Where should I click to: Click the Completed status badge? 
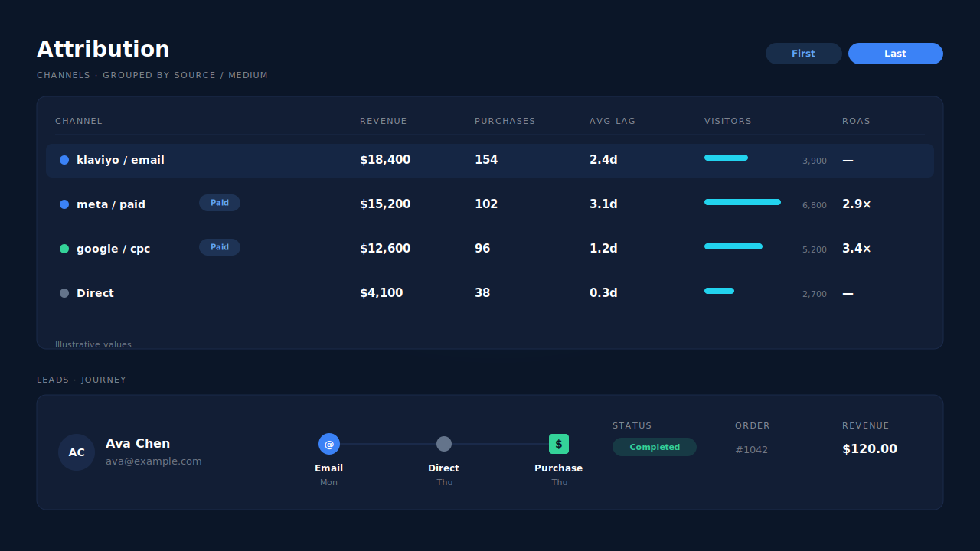655,447
